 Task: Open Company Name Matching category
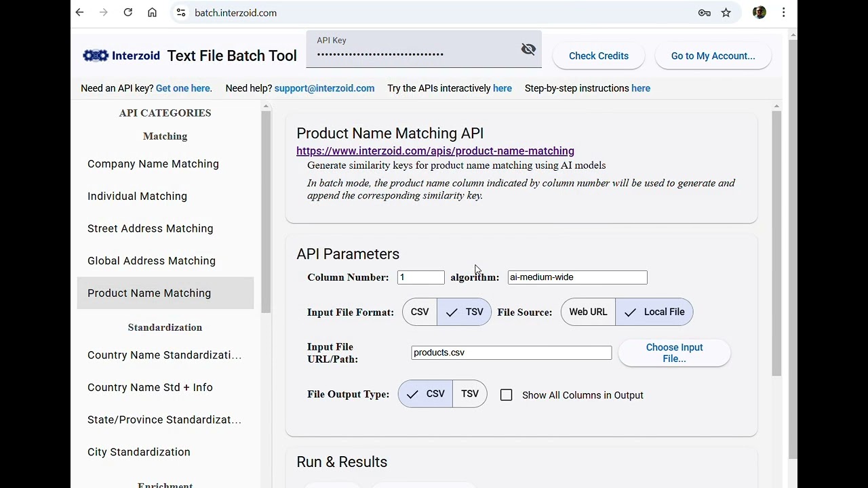[x=165, y=164]
